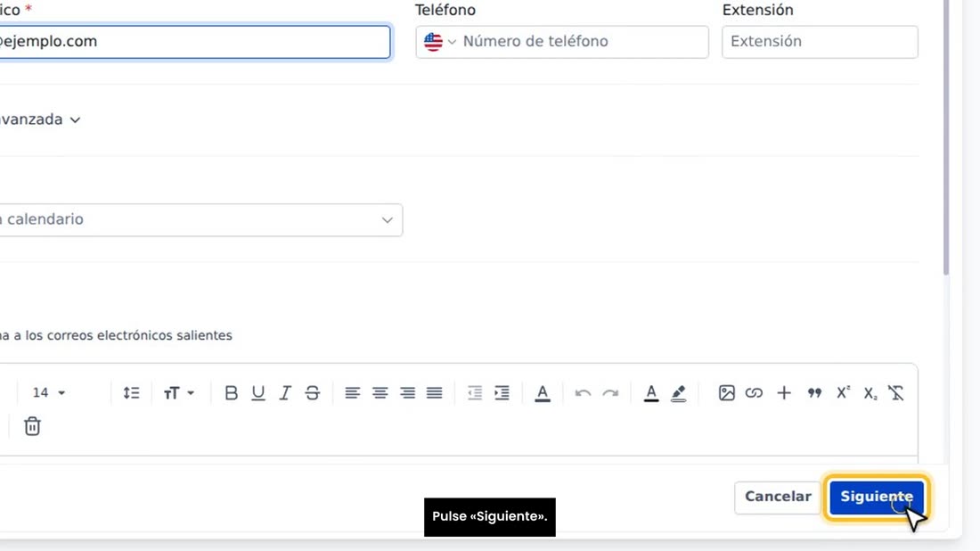Screen dimensions: 980x551
Task: Open the line spacing tool
Action: 131,393
